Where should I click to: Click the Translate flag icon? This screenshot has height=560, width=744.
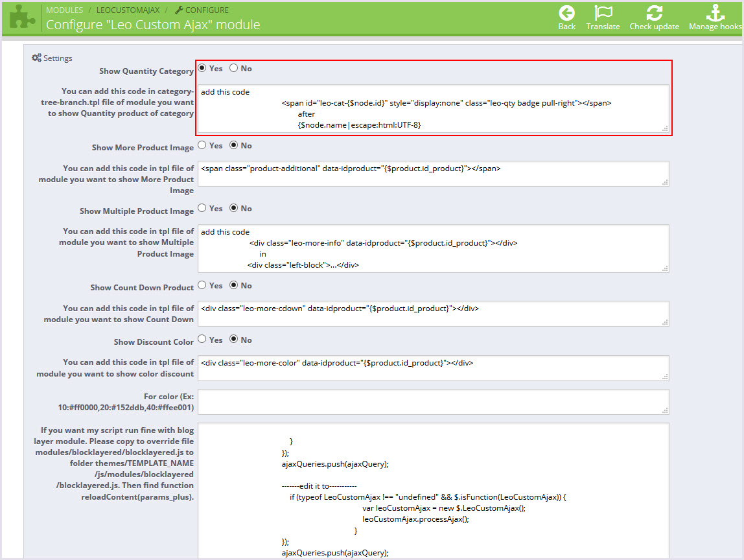click(x=603, y=13)
